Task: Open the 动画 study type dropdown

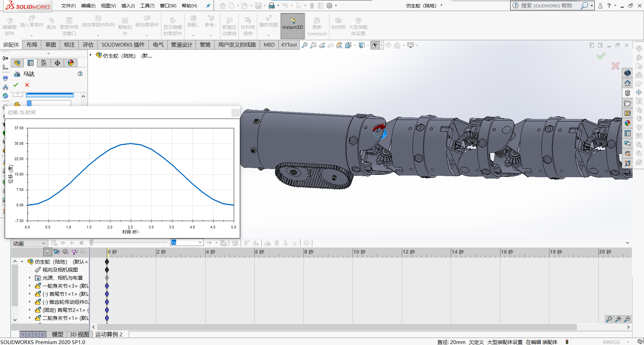Action: (29, 243)
